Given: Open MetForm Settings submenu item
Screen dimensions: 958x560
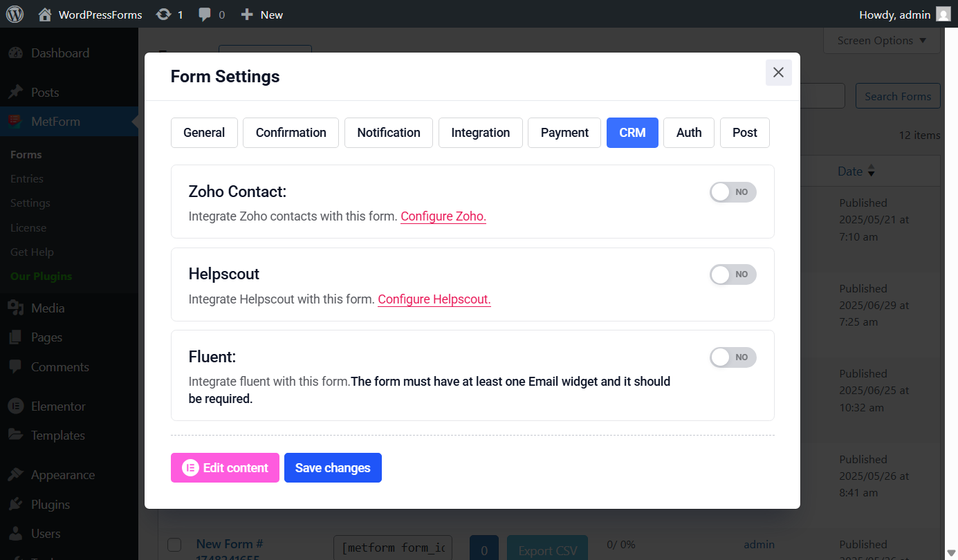Looking at the screenshot, I should tap(30, 203).
